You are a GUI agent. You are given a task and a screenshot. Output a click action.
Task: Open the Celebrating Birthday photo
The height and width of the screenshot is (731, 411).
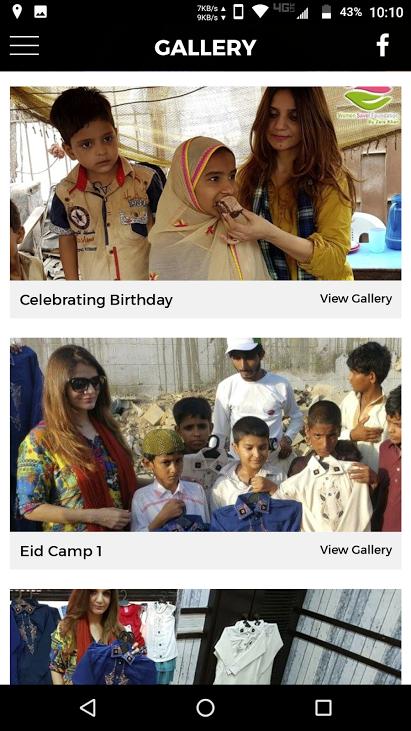pyautogui.click(x=206, y=183)
